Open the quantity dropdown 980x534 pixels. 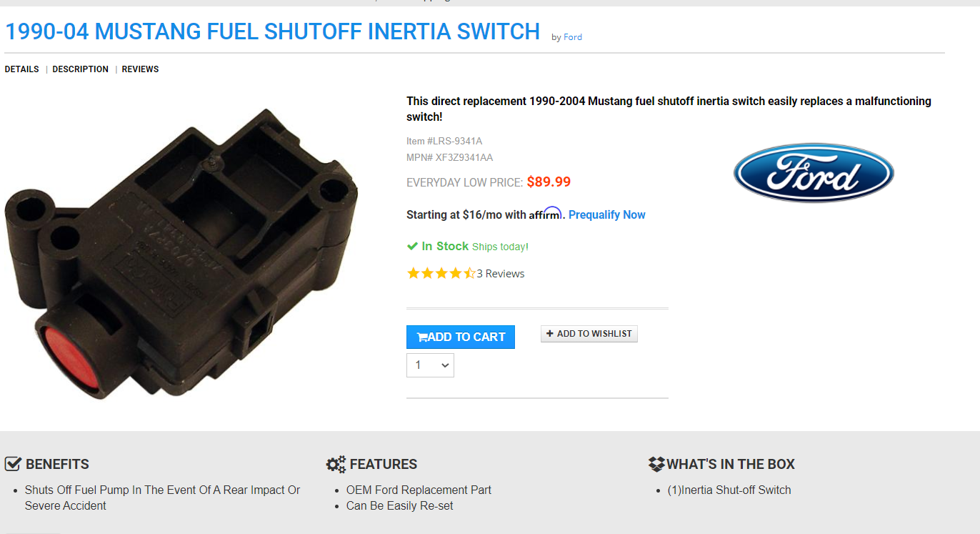point(430,365)
